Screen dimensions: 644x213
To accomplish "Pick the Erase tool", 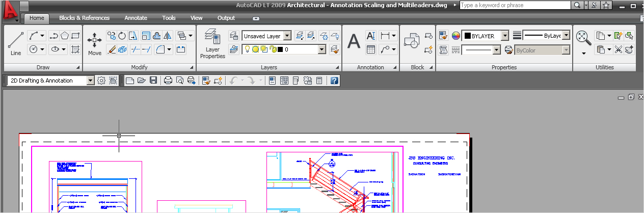I will coord(111,49).
